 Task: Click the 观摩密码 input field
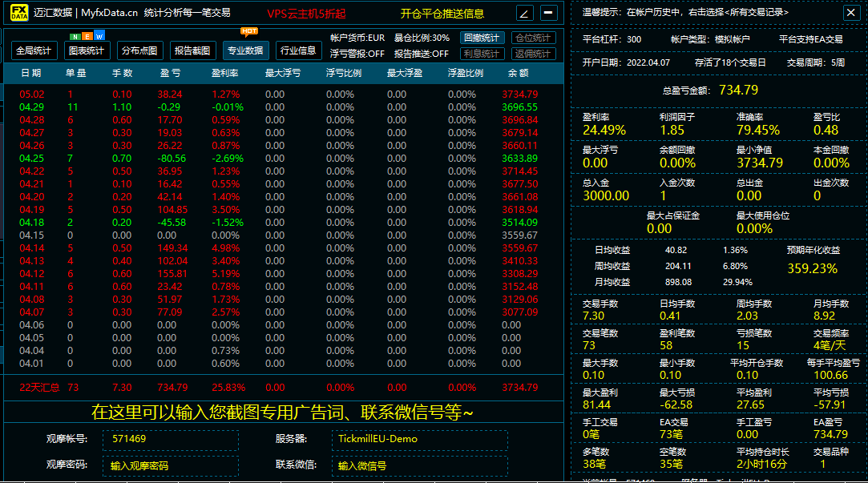(x=171, y=466)
